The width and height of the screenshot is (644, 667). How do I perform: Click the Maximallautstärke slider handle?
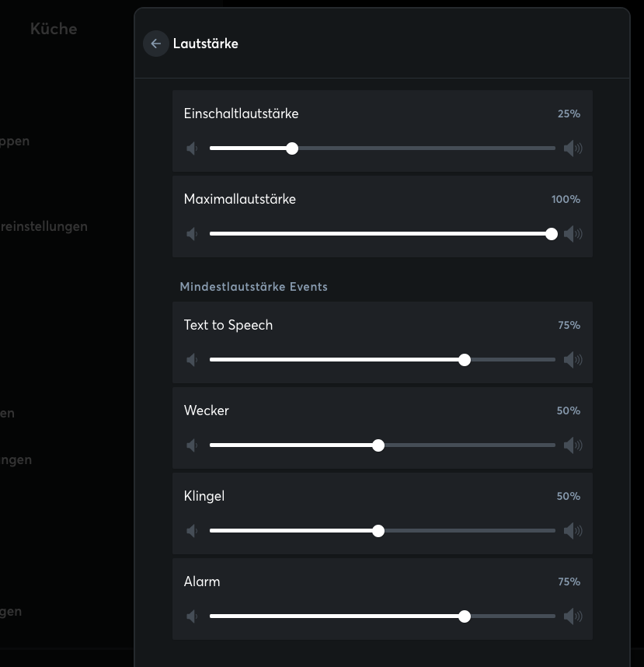click(552, 234)
